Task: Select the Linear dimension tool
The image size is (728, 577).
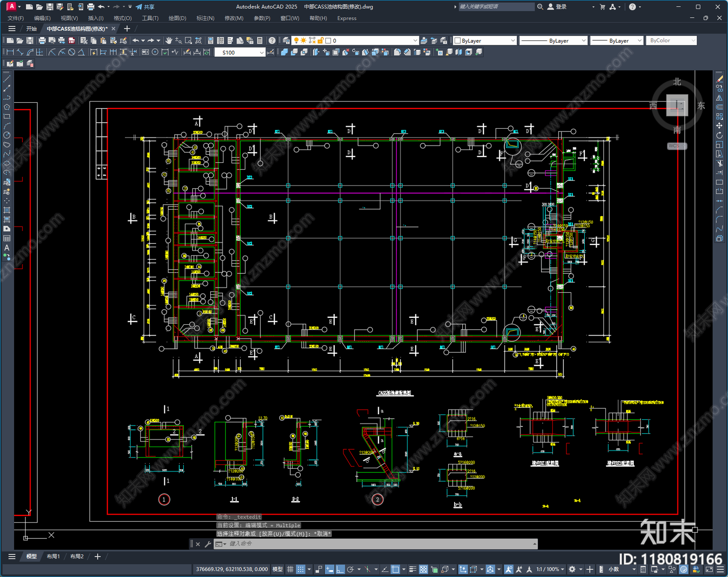Action: [x=10, y=52]
